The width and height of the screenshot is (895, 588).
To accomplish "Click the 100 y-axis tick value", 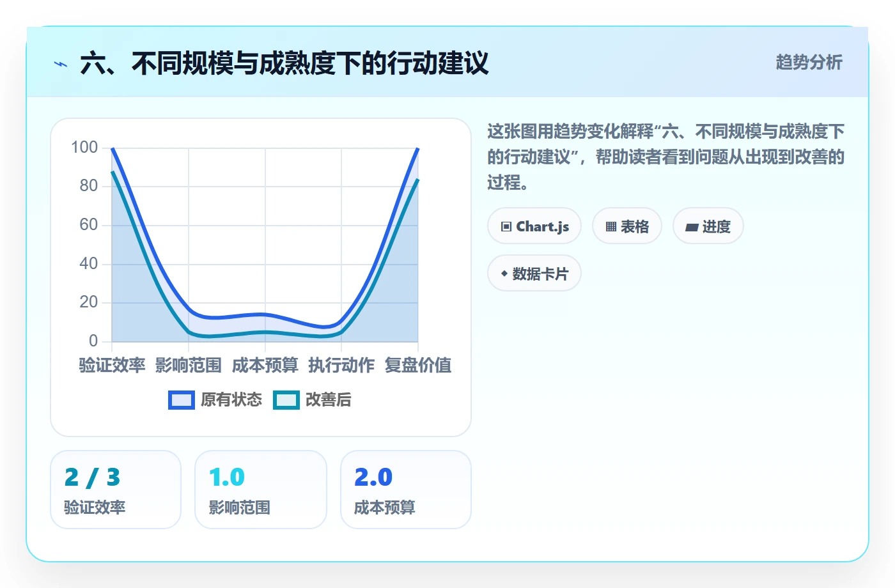I will pyautogui.click(x=84, y=147).
